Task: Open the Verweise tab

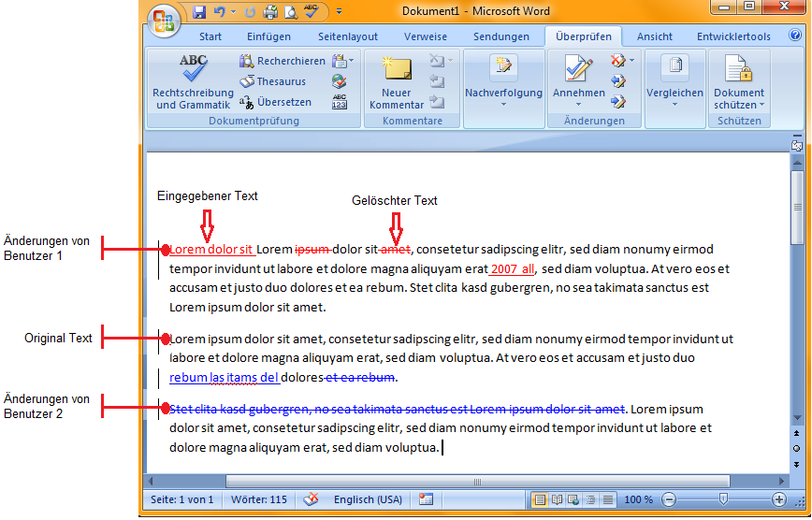Action: 426,36
